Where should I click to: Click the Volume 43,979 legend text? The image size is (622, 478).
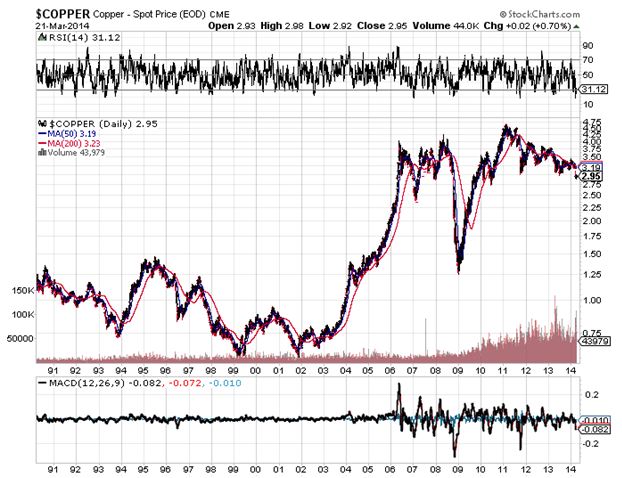point(76,153)
